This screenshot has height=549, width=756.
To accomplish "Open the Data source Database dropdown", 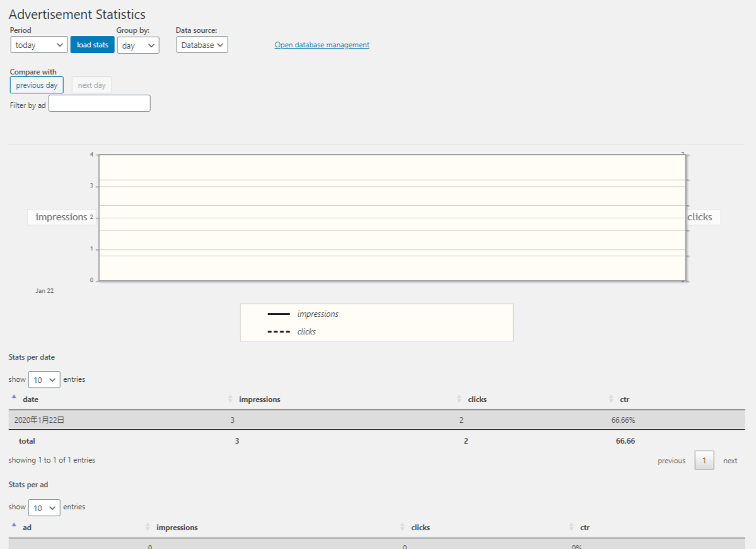I will pyautogui.click(x=202, y=45).
